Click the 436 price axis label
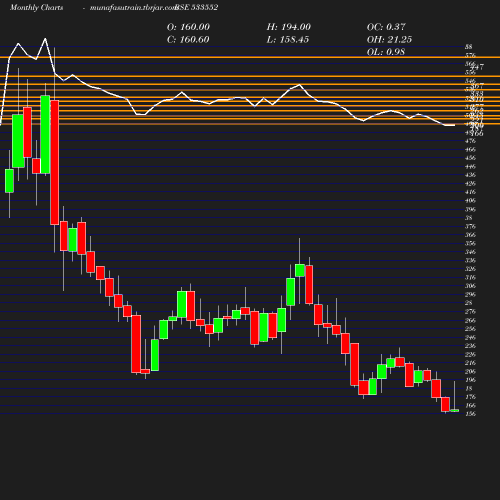Viewport: 500px width, 500px height. tap(470, 175)
